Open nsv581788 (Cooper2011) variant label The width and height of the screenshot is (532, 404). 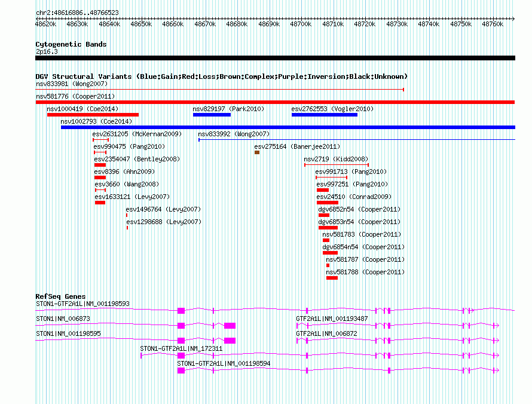click(365, 272)
